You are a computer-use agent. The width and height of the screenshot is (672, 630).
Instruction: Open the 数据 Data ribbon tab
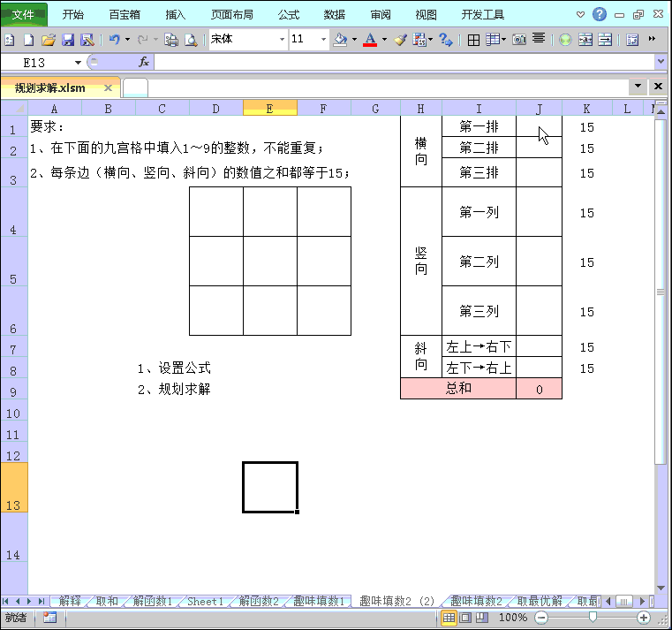click(x=335, y=15)
